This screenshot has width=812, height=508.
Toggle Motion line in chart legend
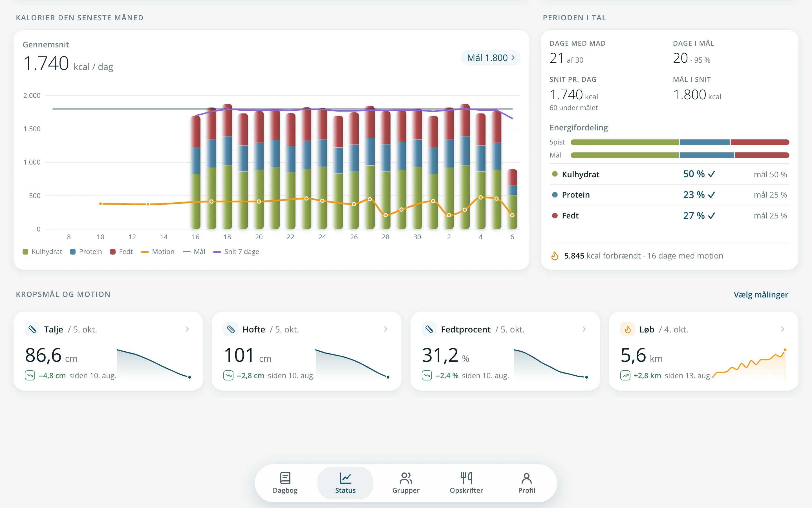[x=158, y=252]
